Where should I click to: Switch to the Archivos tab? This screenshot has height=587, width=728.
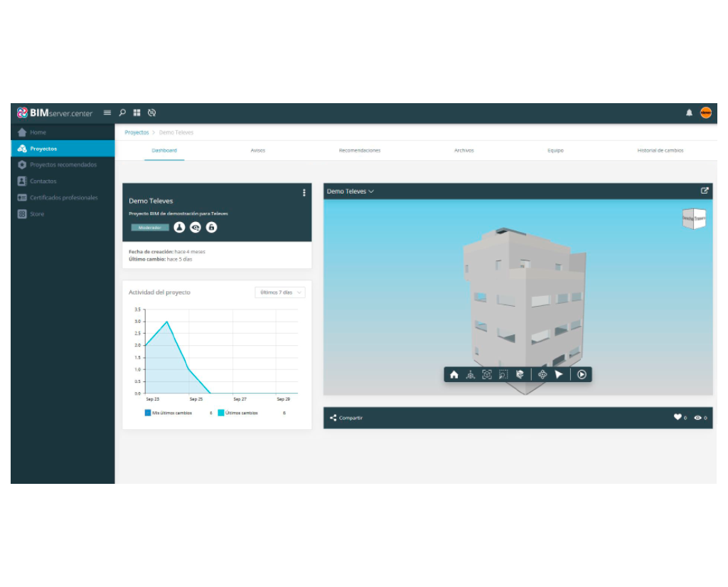[464, 151]
